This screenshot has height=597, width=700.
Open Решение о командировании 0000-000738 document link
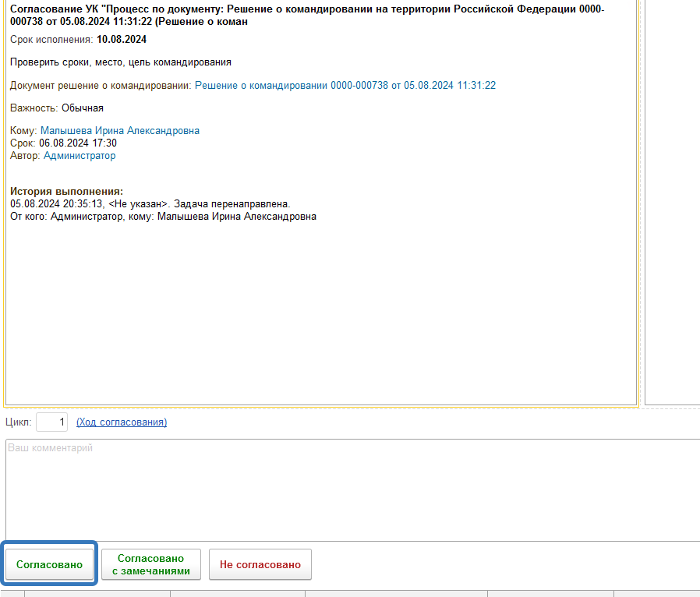[345, 85]
